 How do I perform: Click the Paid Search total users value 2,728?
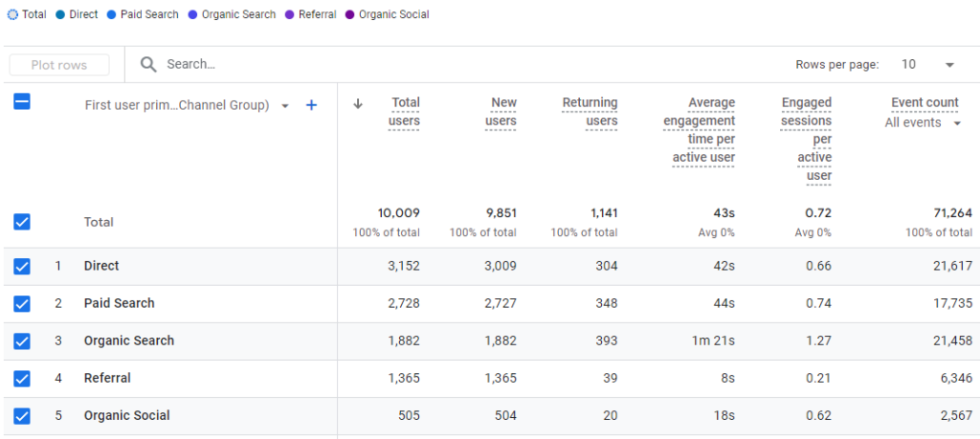coord(404,303)
